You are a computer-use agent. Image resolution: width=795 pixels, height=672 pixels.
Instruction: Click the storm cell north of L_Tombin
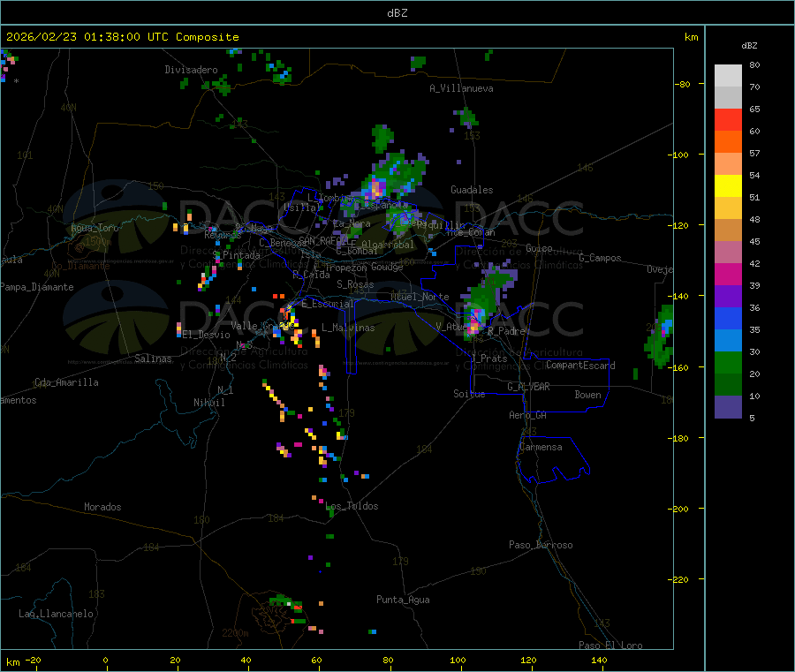tap(395, 175)
